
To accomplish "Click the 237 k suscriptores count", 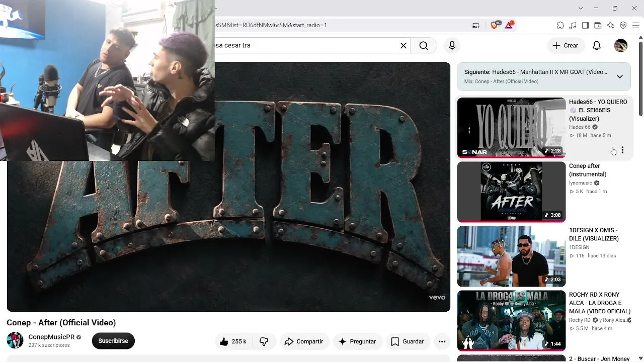I will point(49,345).
